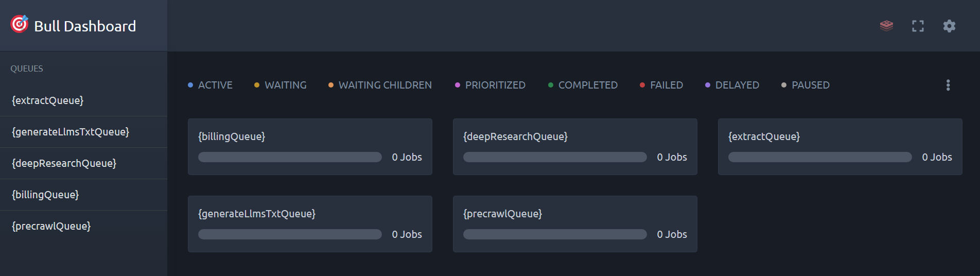Click the Bull Dashboard logo icon
The image size is (980, 276).
20,24
